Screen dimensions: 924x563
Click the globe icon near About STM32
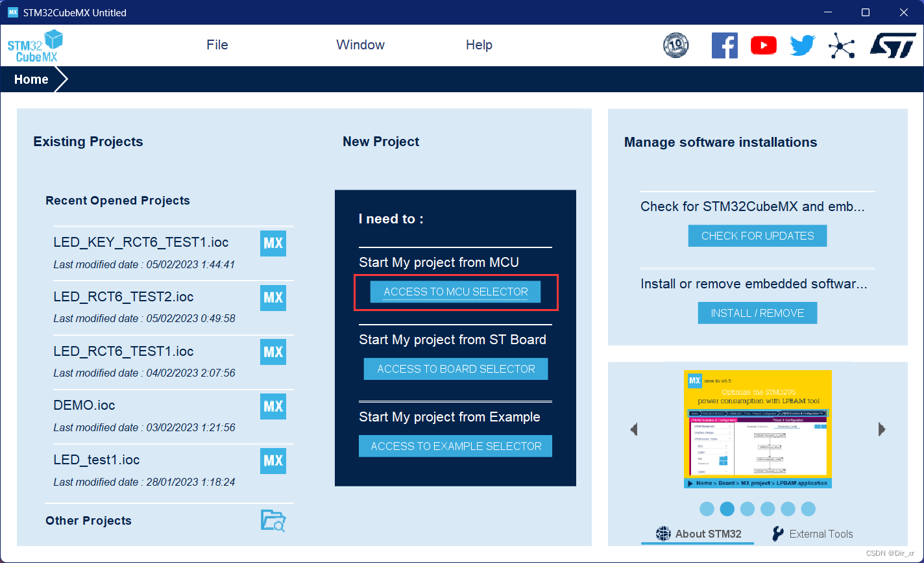[x=663, y=534]
